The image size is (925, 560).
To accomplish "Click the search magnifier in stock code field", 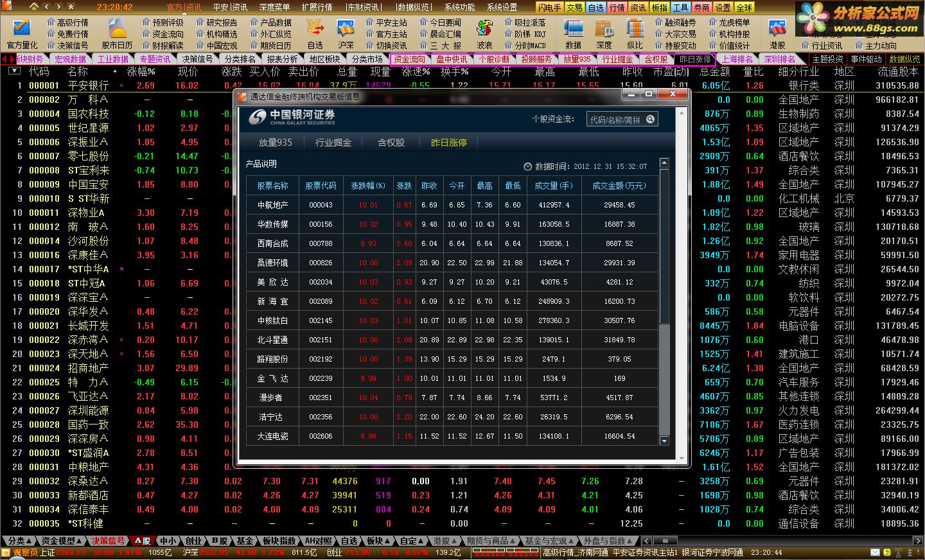I will pos(651,119).
